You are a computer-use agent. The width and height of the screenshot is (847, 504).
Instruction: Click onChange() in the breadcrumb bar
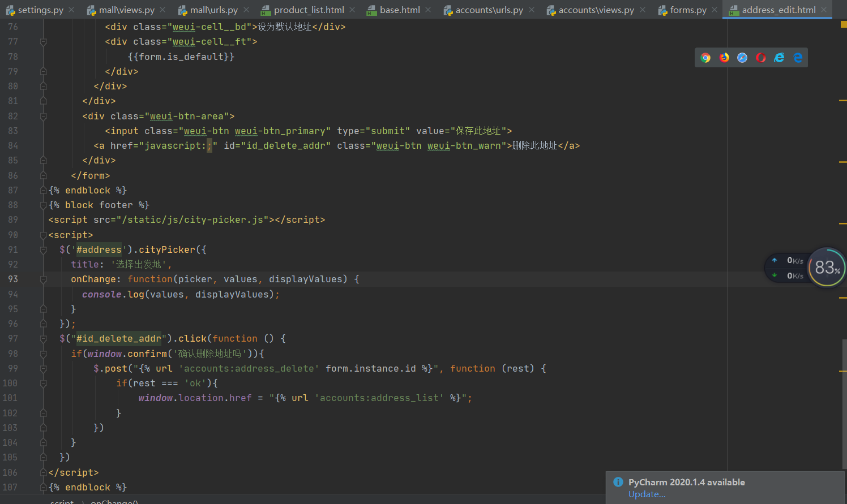point(114,502)
